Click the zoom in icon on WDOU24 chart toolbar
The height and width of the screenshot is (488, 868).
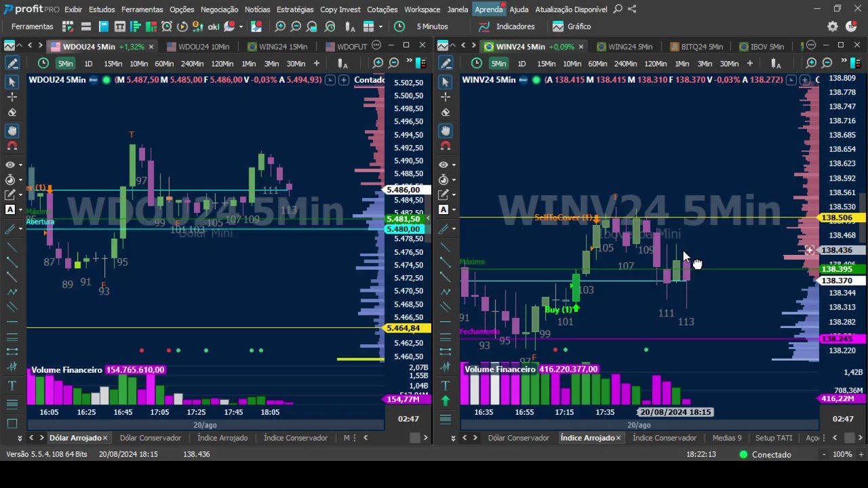click(378, 63)
